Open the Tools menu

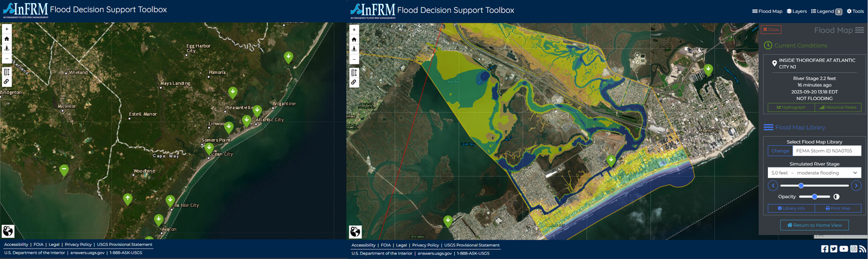(x=856, y=11)
